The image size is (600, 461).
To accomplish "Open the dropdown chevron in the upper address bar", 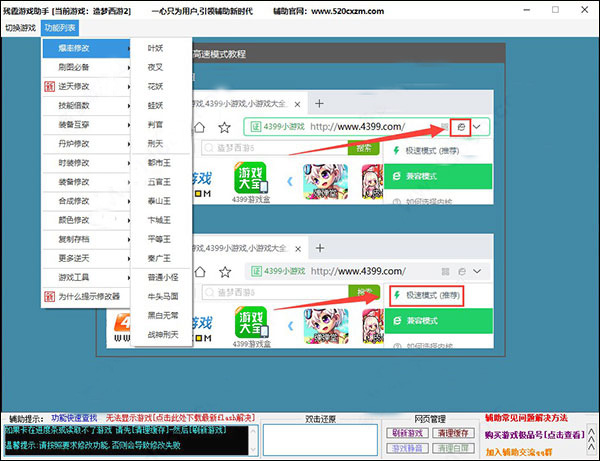I will [477, 127].
